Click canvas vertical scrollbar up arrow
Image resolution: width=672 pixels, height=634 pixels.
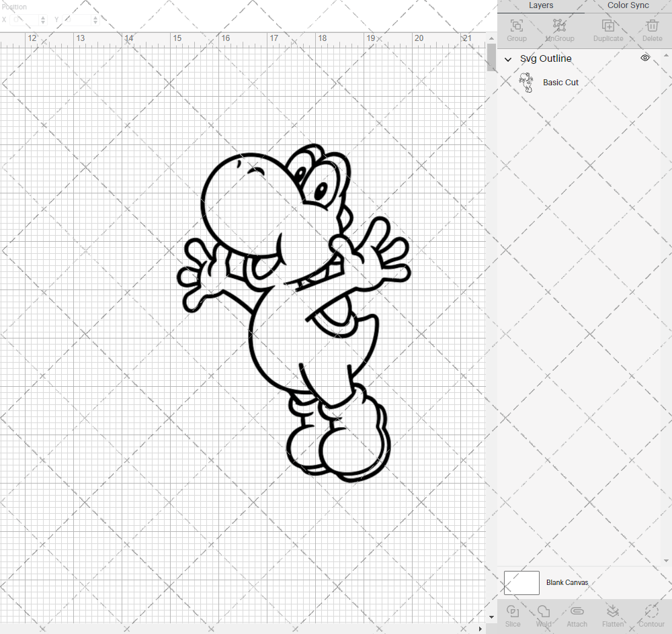coord(491,38)
